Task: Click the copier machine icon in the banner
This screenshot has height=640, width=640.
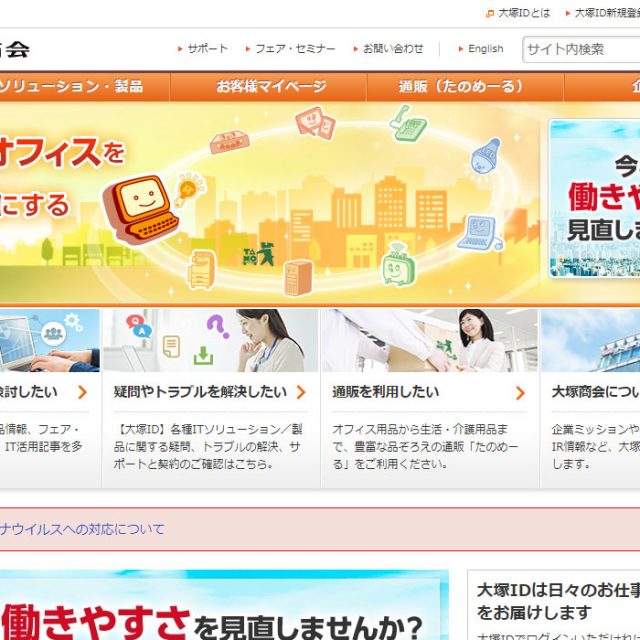Action: (x=203, y=268)
